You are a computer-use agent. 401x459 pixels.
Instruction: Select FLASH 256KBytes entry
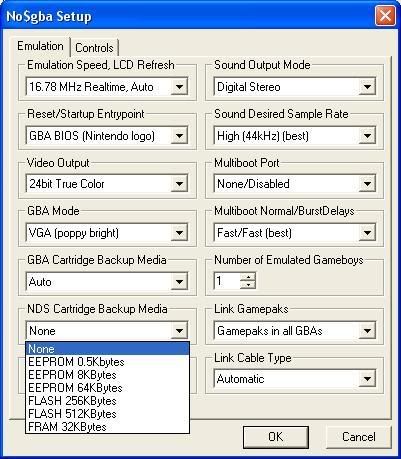point(107,401)
